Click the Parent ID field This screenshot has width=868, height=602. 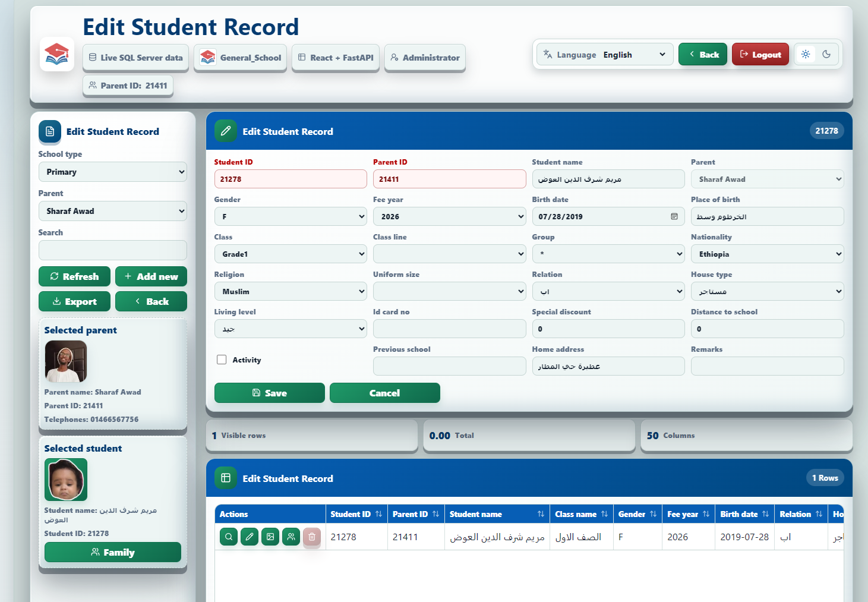click(x=449, y=179)
